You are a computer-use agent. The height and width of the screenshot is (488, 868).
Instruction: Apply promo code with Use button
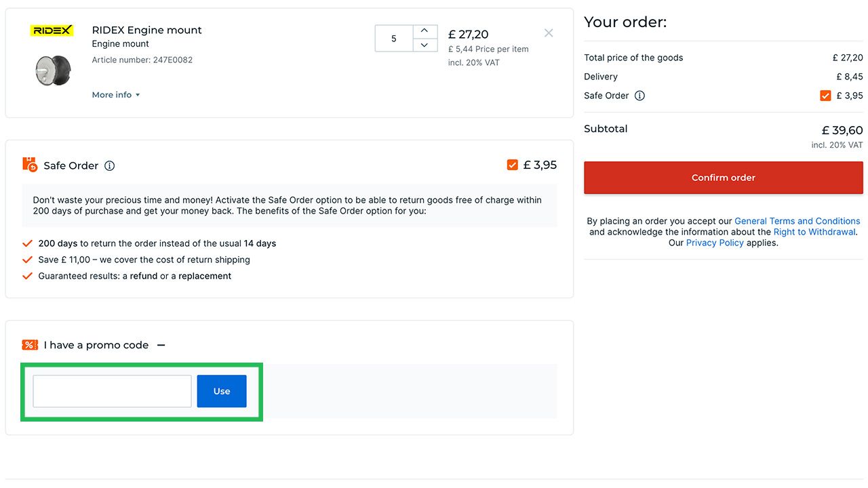tap(222, 391)
